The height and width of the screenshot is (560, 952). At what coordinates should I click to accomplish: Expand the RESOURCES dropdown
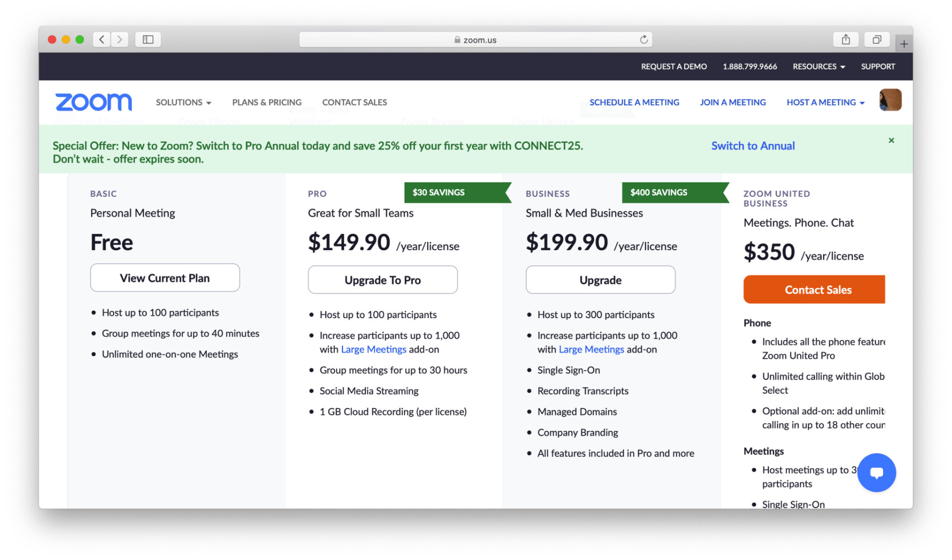818,66
